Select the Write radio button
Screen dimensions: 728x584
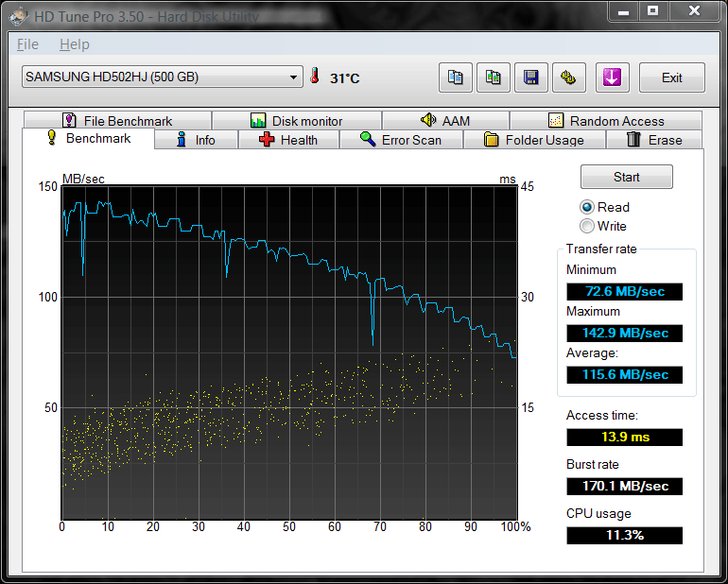pos(587,226)
